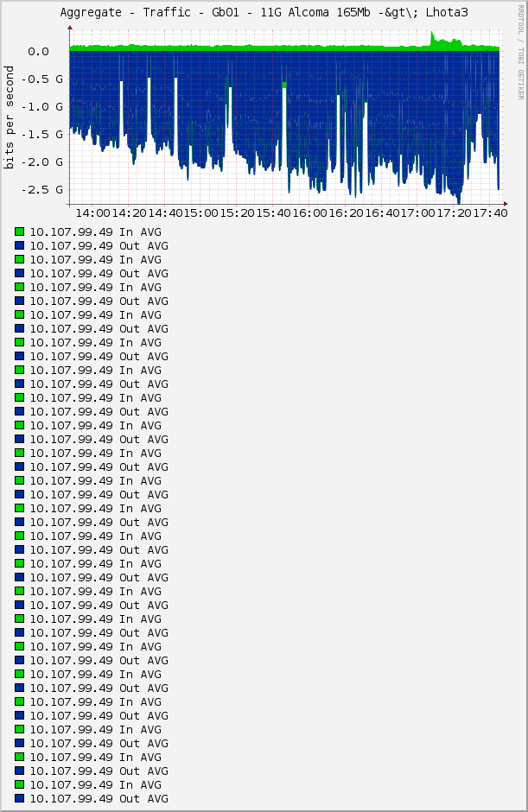Viewport: 528px width, 812px height.
Task: Click the bottom-most blue 'Out AVG' legend swatch
Action: click(20, 798)
